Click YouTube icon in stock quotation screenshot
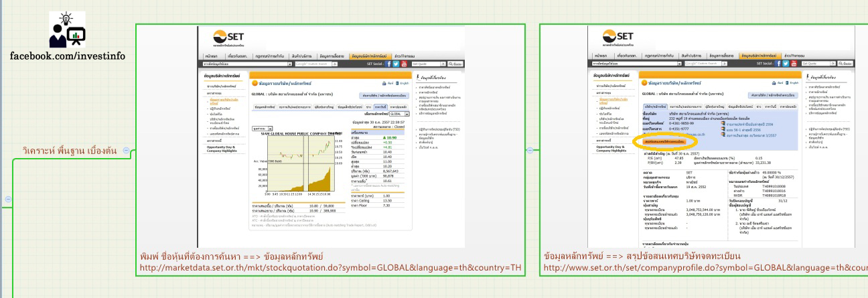 tap(404, 64)
